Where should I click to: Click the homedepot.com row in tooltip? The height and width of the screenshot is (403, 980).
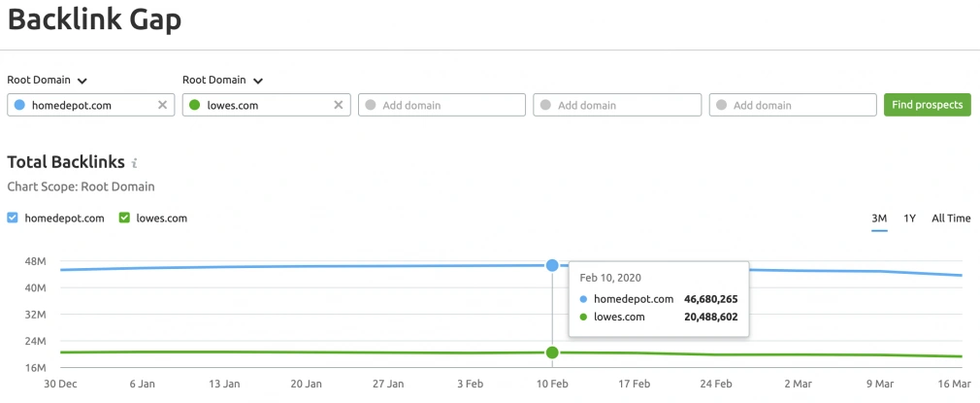[659, 299]
